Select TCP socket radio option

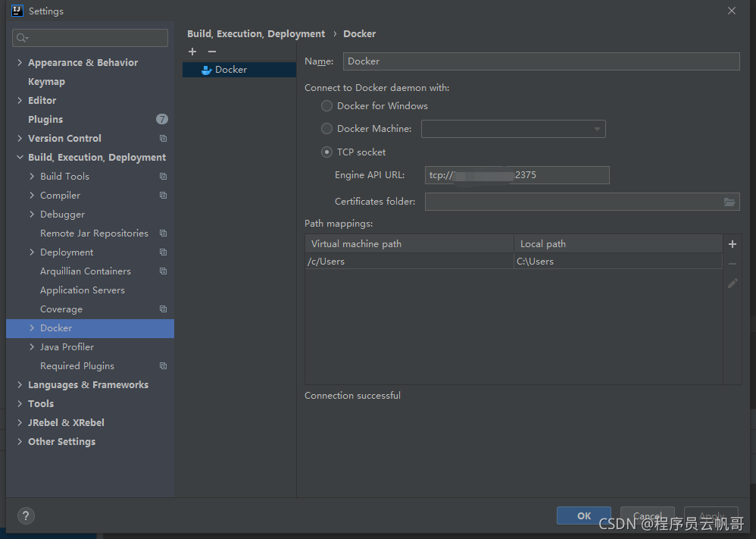tap(327, 152)
